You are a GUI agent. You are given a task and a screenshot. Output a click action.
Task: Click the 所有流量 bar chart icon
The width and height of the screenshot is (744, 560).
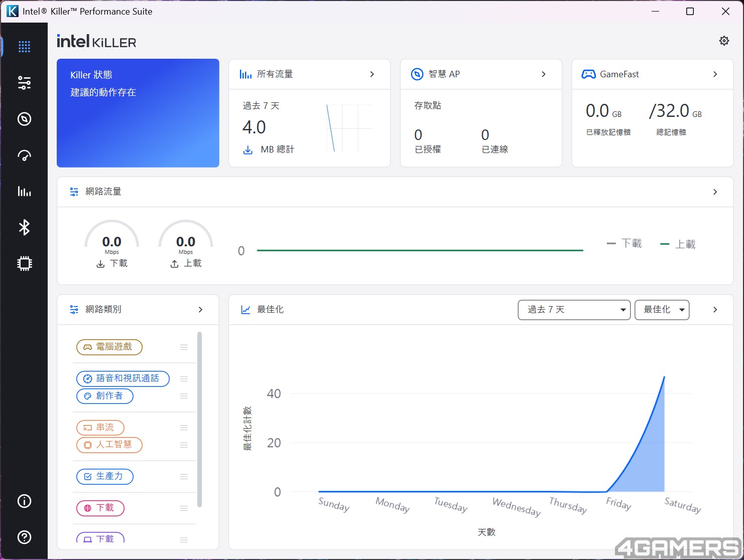point(245,74)
